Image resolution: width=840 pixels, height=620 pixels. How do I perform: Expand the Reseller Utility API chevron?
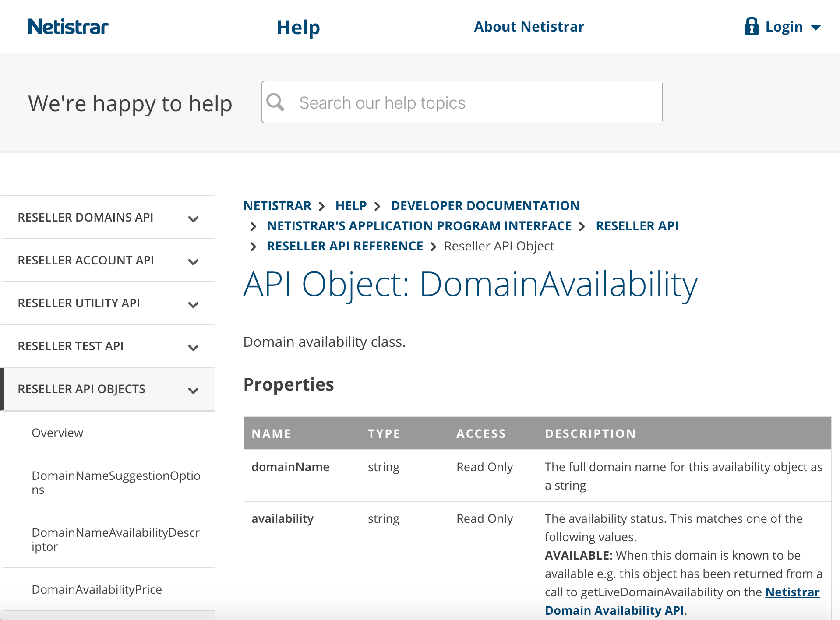[x=193, y=305]
